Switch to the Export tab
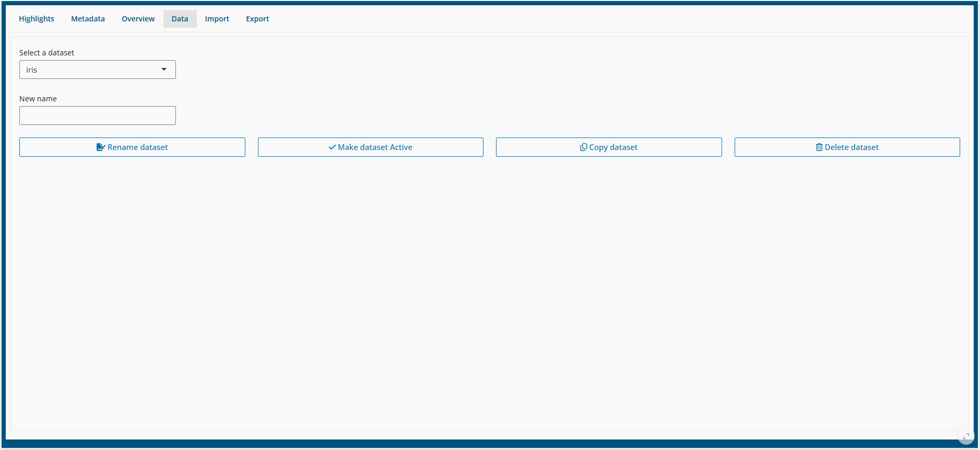Viewport: 980px width, 450px height. click(257, 19)
